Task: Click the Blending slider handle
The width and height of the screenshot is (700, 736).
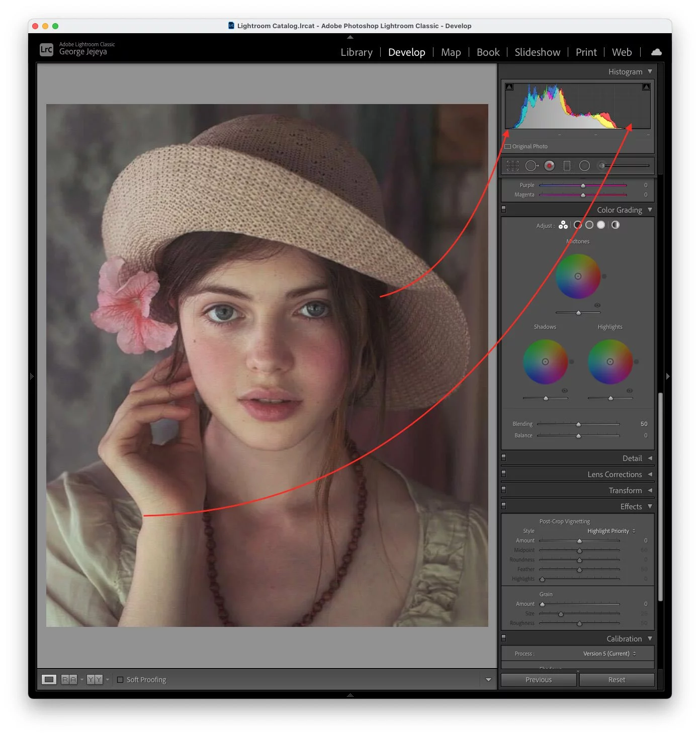Action: [x=578, y=424]
